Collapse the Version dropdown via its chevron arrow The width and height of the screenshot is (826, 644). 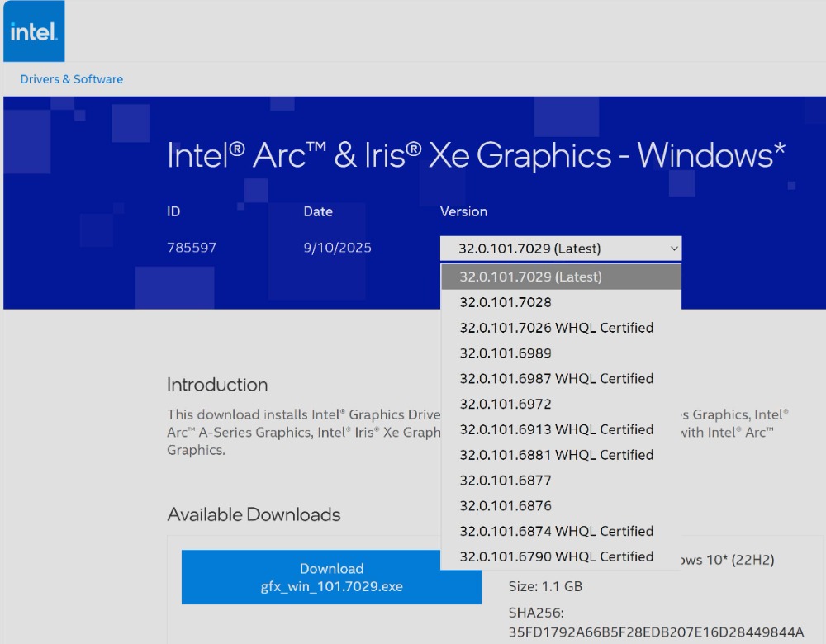point(673,249)
